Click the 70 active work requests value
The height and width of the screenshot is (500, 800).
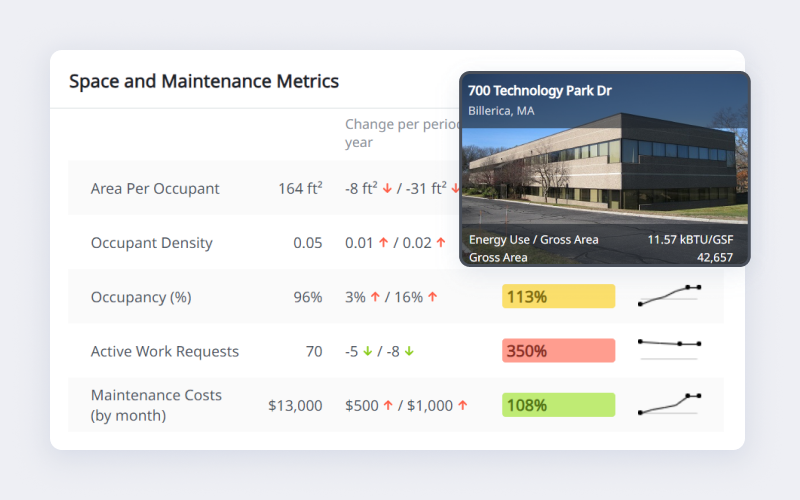(314, 351)
